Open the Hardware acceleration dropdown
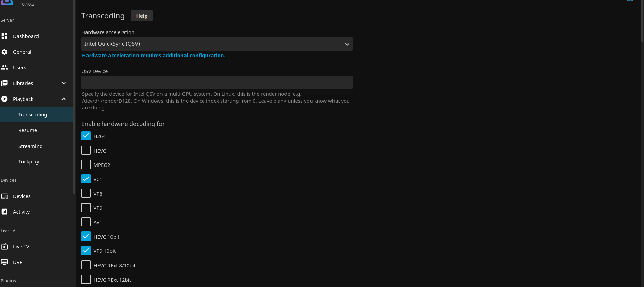The image size is (644, 287). point(217,44)
